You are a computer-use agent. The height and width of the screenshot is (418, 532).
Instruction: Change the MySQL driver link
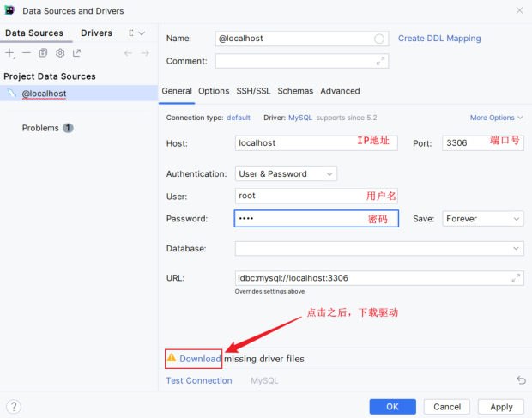tap(300, 118)
